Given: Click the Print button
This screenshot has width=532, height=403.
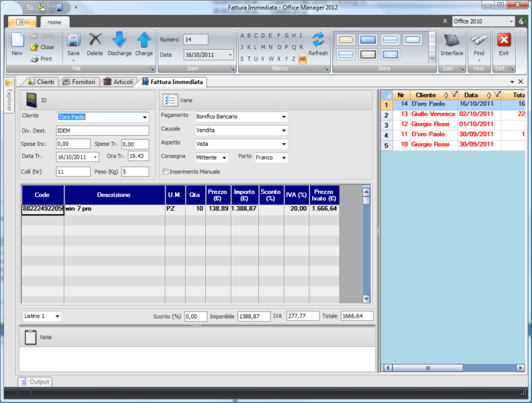Looking at the screenshot, I should pos(42,58).
